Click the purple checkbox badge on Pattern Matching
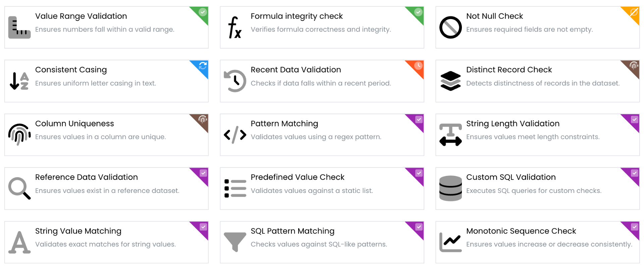The width and height of the screenshot is (644, 268). tap(419, 120)
